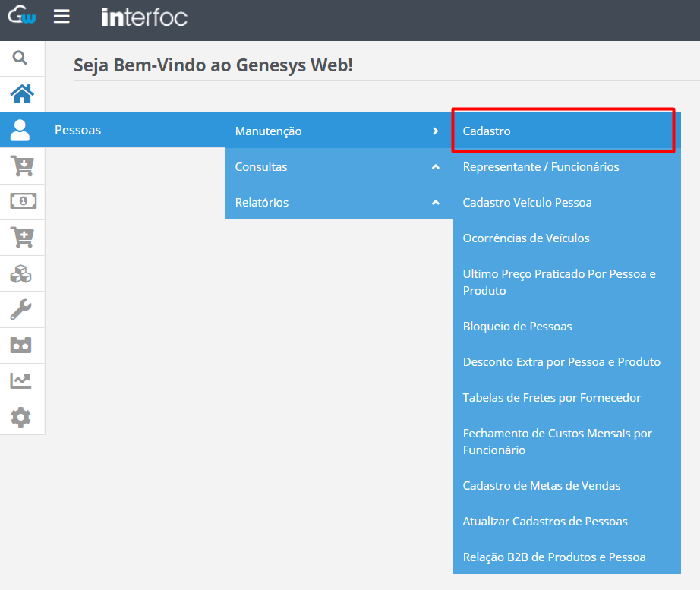Expand the Consultas submenu chevron
700x590 pixels.
tap(436, 166)
